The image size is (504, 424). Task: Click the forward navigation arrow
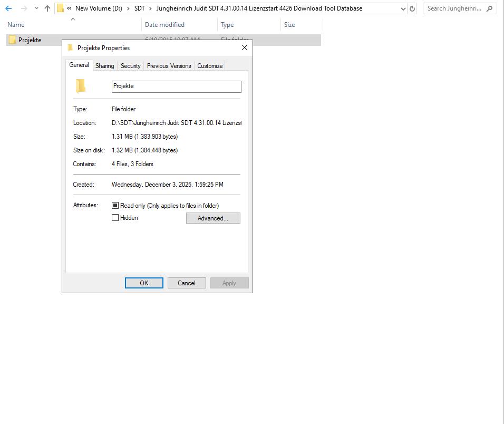point(24,8)
